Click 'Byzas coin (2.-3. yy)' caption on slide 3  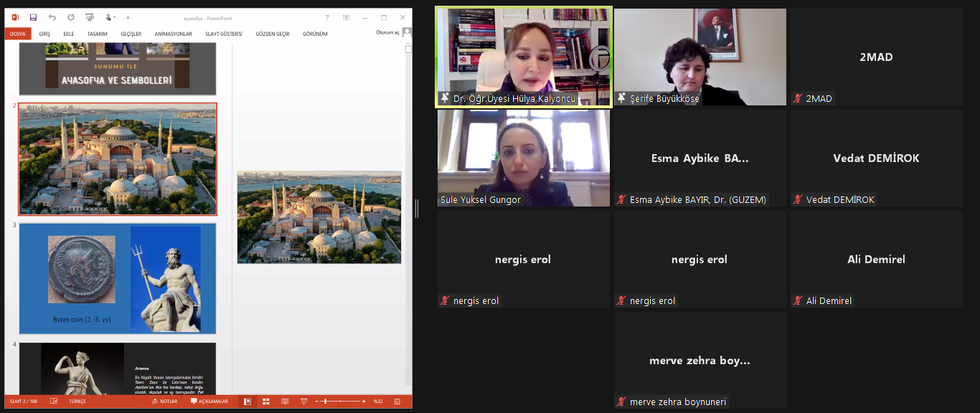[x=81, y=319]
